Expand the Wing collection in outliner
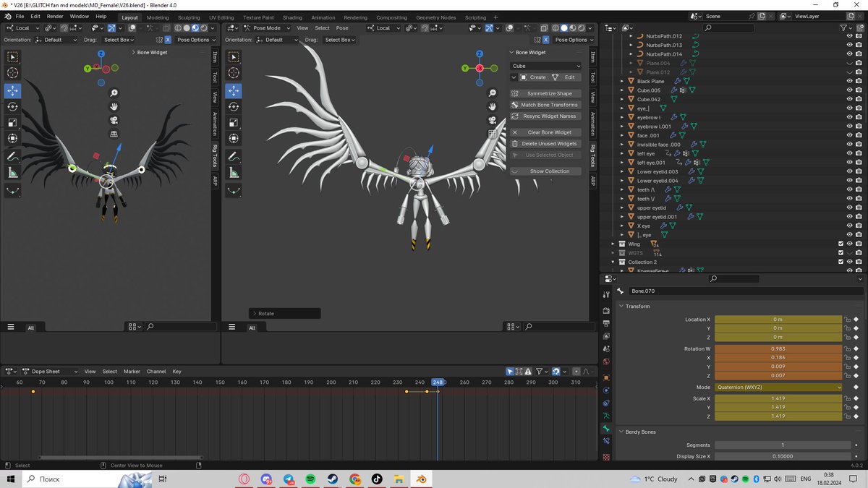Image resolution: width=868 pixels, height=488 pixels. pyautogui.click(x=613, y=244)
